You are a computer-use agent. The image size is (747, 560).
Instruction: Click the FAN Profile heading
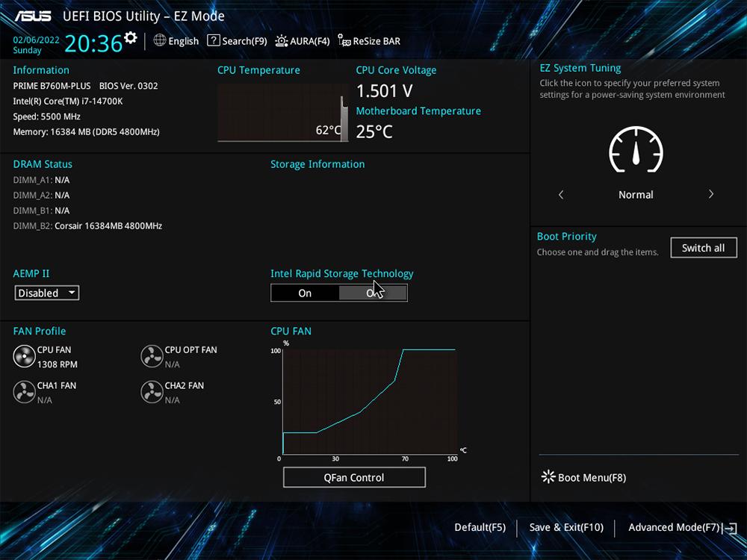40,332
